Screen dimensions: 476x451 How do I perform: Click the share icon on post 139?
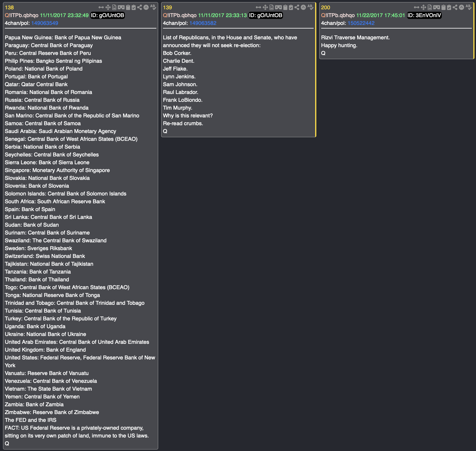297,7
